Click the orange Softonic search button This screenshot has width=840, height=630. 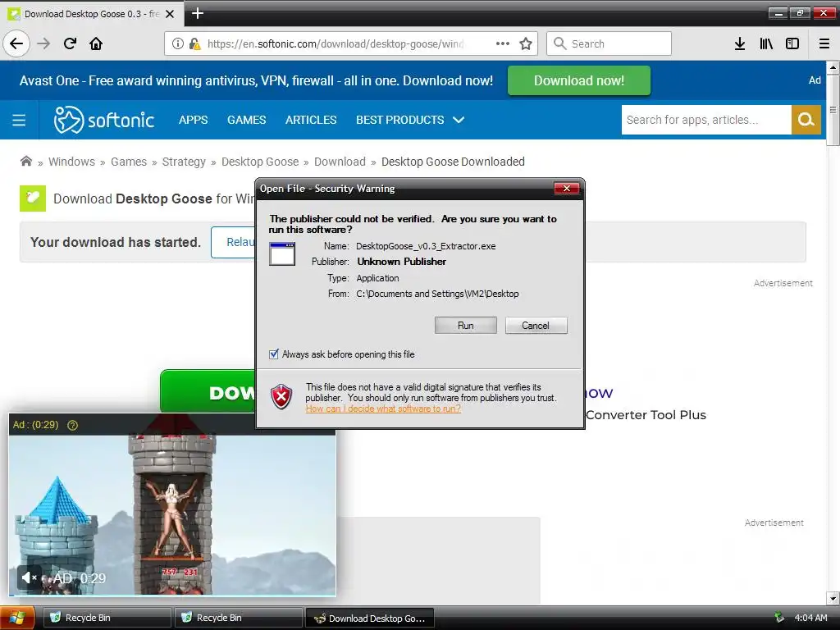[x=806, y=120]
